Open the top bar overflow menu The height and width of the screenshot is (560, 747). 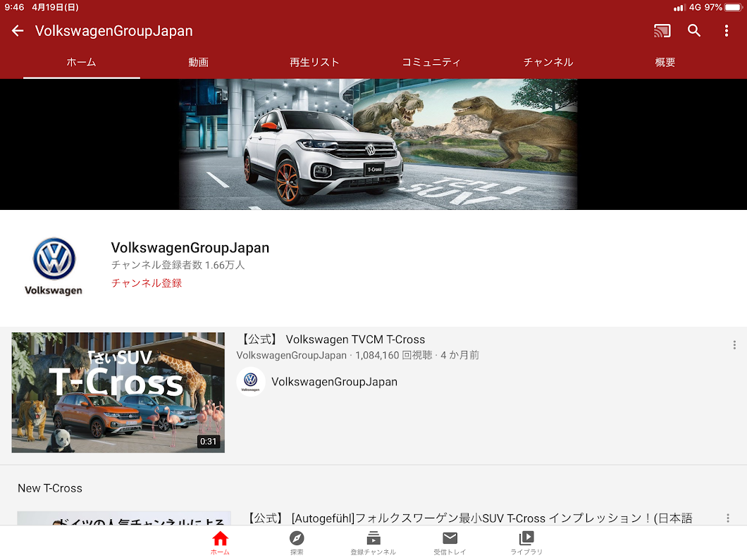[726, 31]
